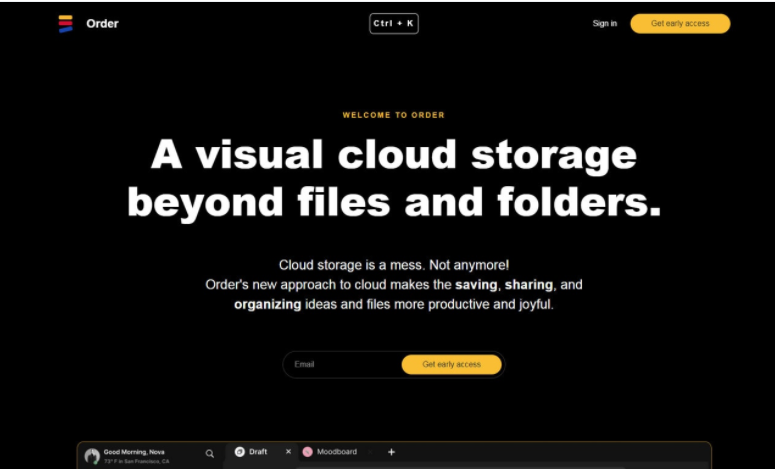Click the Cloud storage is a mess text
This screenshot has width=775, height=469.
tap(393, 265)
